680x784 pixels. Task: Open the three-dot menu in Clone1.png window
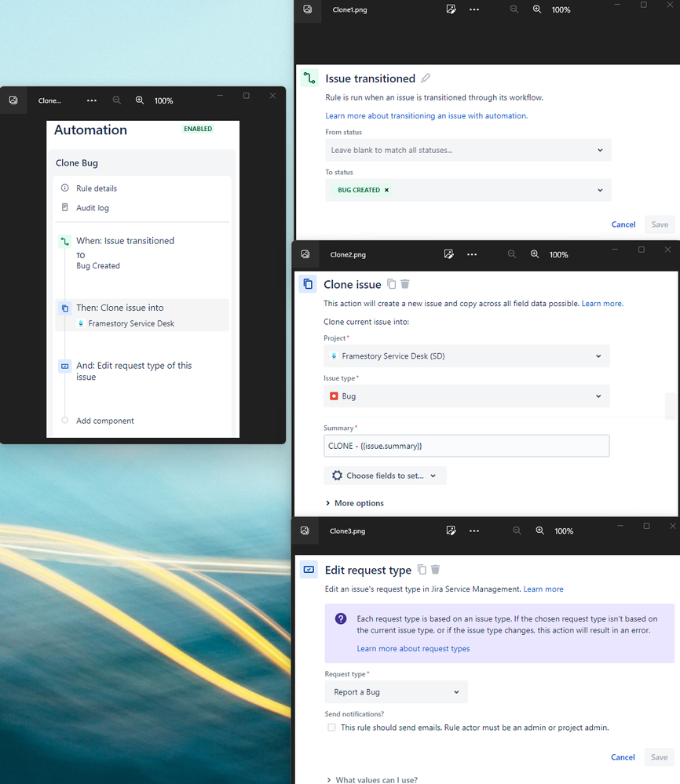(x=473, y=9)
